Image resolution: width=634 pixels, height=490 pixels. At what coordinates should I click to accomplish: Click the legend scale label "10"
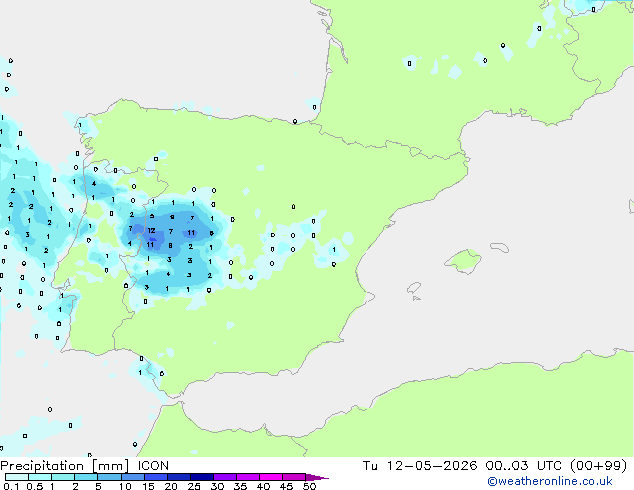coord(125,486)
